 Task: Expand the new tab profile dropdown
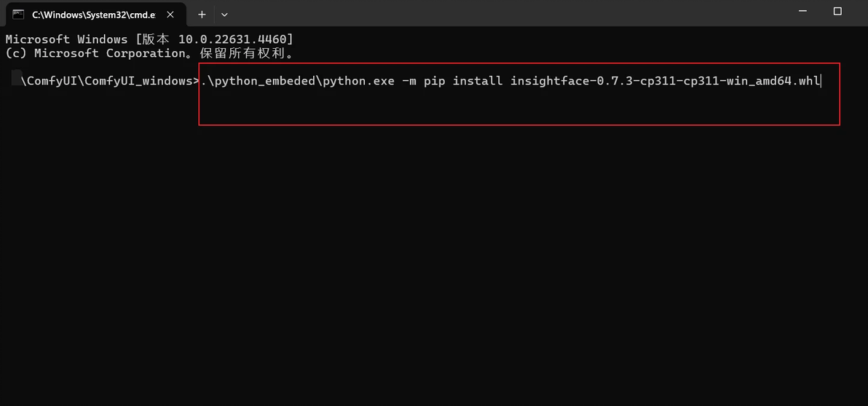[x=224, y=15]
